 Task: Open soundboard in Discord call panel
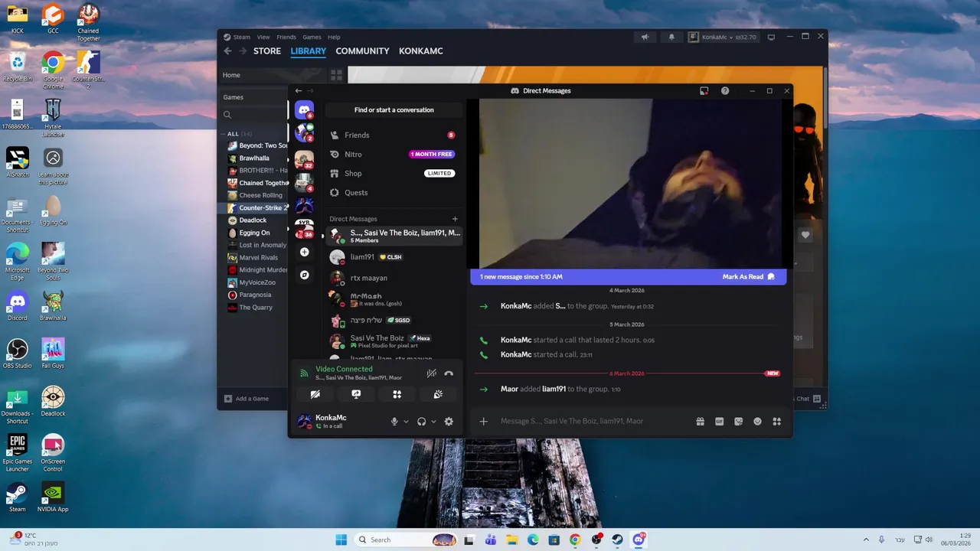(438, 394)
